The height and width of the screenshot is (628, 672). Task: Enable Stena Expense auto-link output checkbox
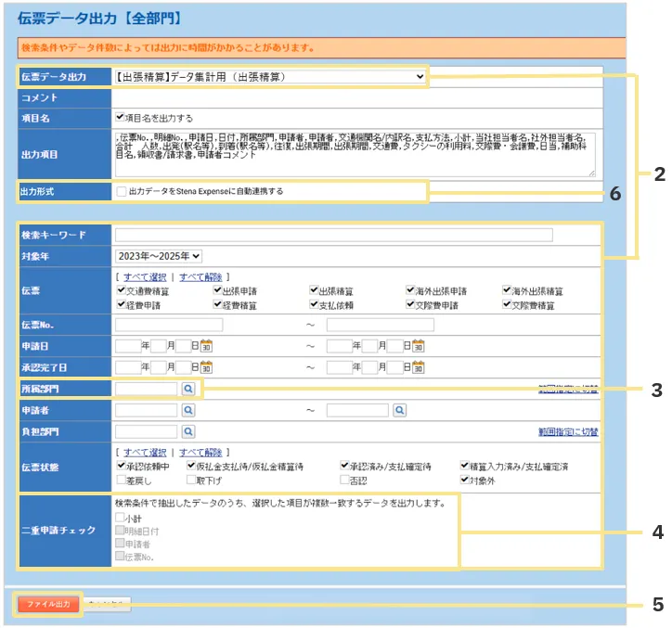122,191
